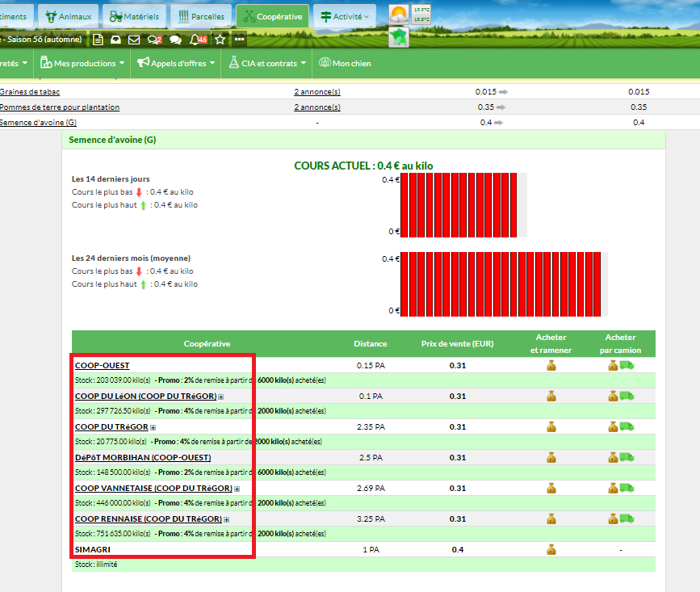
Task: Expand COOP RENNAISE details plus icon
Action: pyautogui.click(x=226, y=519)
